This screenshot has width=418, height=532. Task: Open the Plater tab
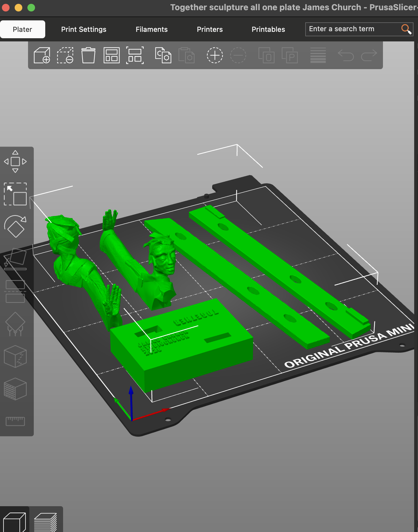pyautogui.click(x=22, y=29)
